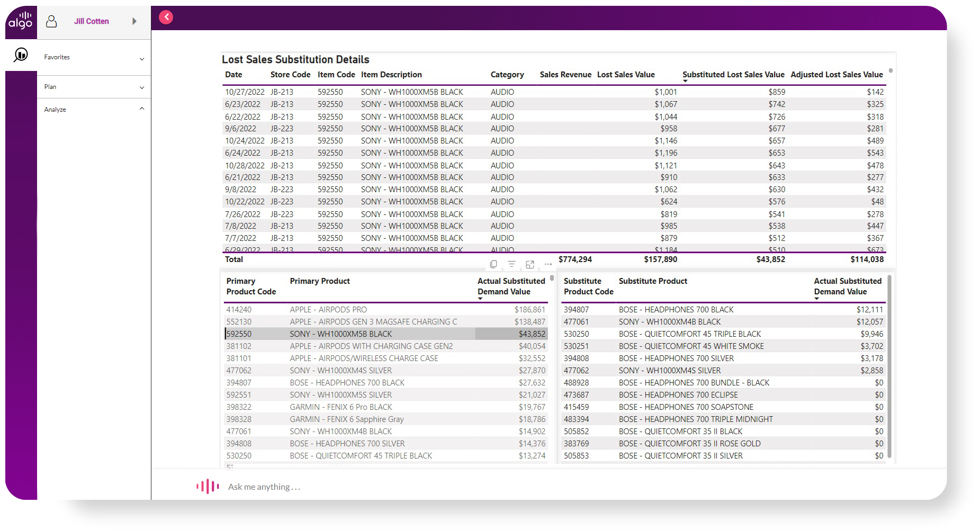
Task: Click the $12,111 substituted demand value
Action: coord(870,310)
